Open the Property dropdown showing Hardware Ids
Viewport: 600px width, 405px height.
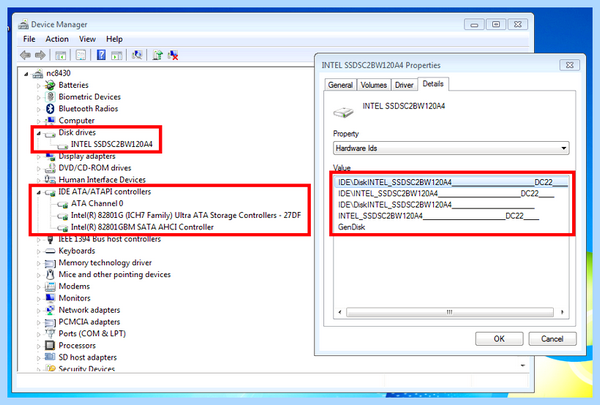pyautogui.click(x=451, y=148)
